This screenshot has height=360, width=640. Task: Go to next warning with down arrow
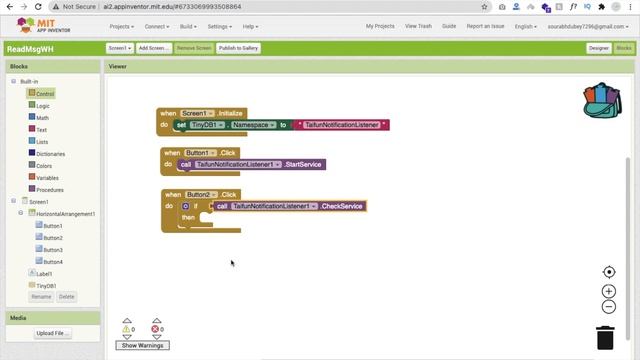[x=127, y=337]
